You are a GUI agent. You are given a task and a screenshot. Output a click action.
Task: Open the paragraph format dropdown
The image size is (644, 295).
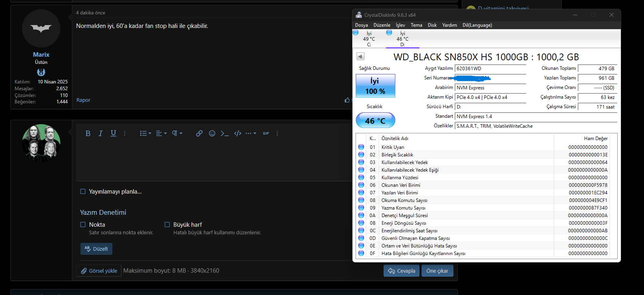point(177,133)
